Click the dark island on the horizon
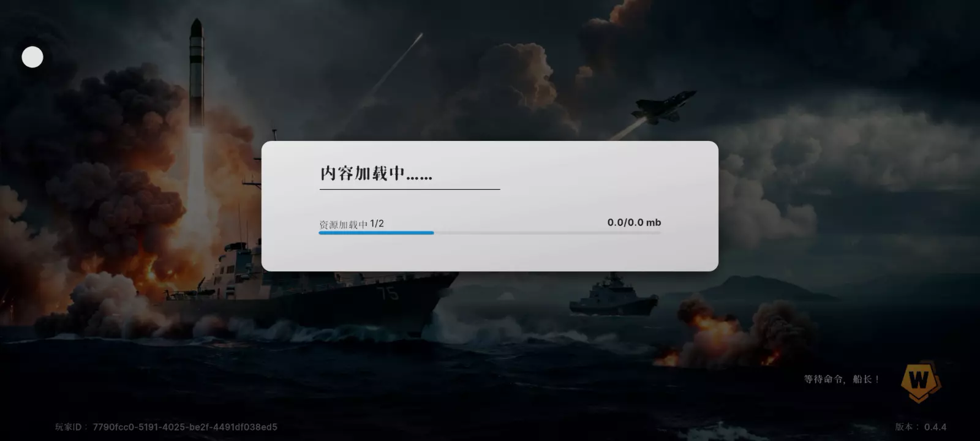 [x=759, y=288]
